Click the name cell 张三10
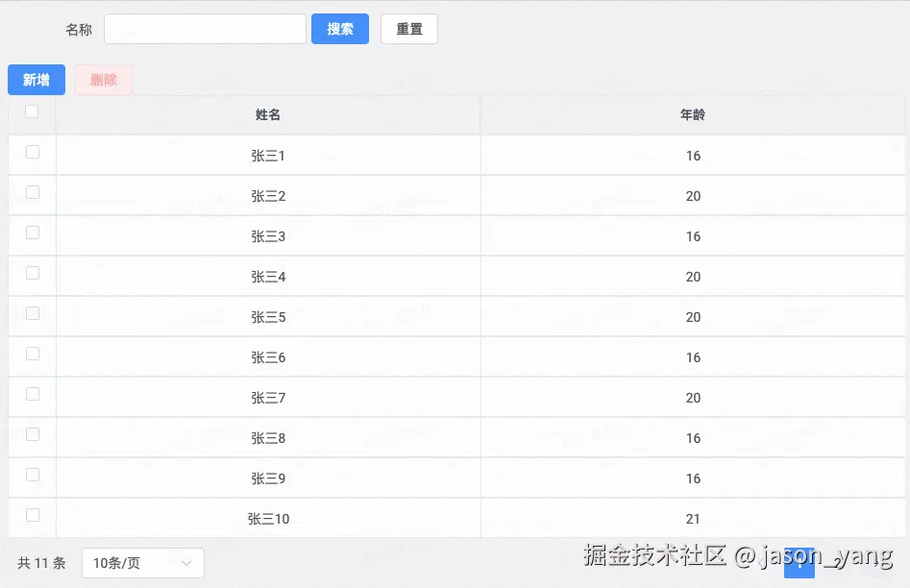 coord(268,519)
